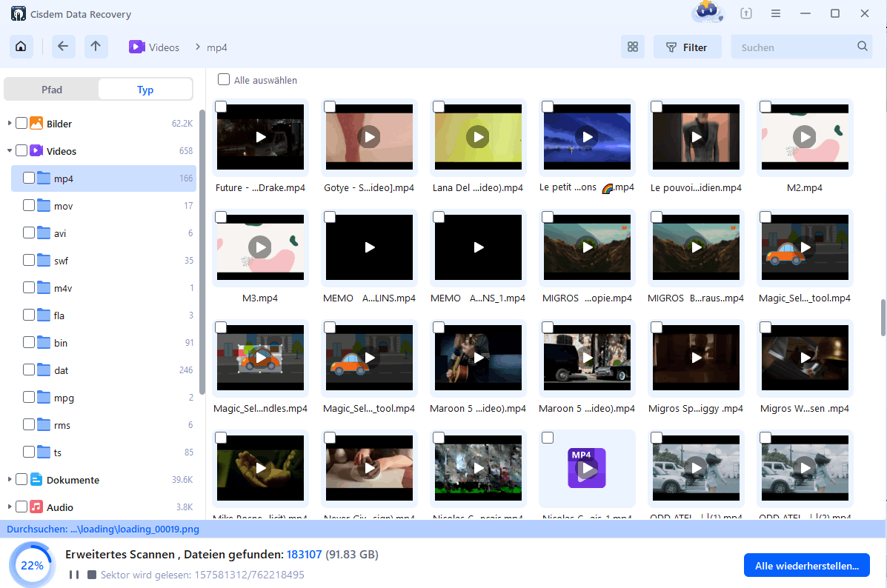Click the back arrow navigation icon
This screenshot has width=887, height=588.
(x=63, y=46)
